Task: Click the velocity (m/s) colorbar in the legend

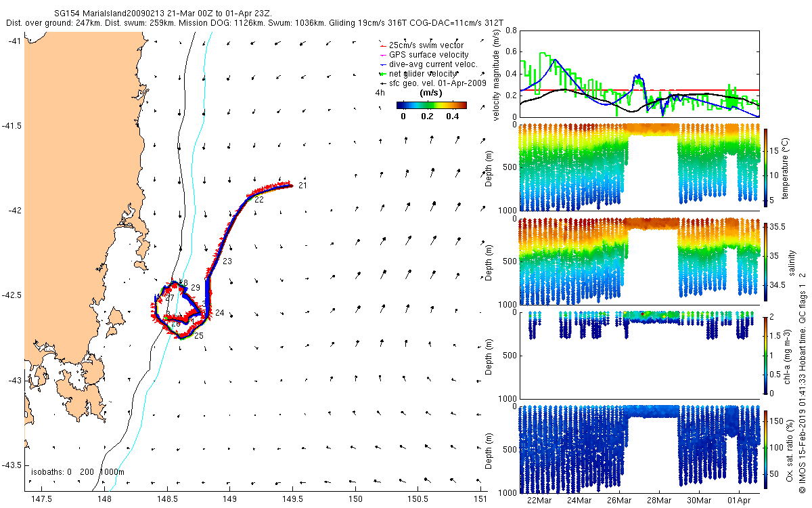Action: (431, 105)
